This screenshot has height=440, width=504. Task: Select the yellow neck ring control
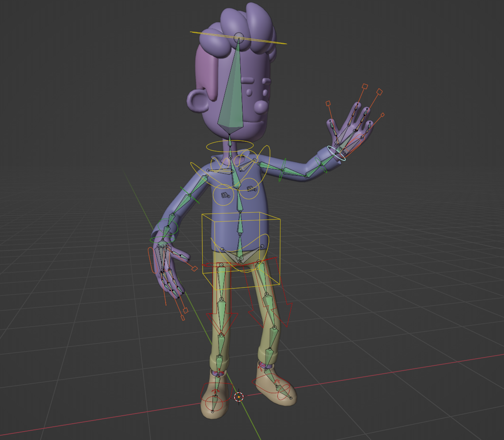pyautogui.click(x=230, y=146)
